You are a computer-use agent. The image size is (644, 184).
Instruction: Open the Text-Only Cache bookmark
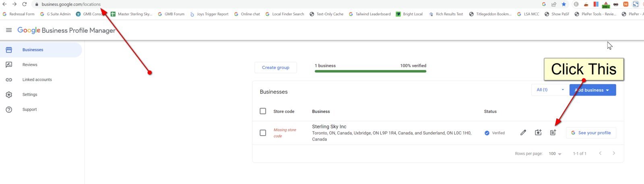click(326, 14)
